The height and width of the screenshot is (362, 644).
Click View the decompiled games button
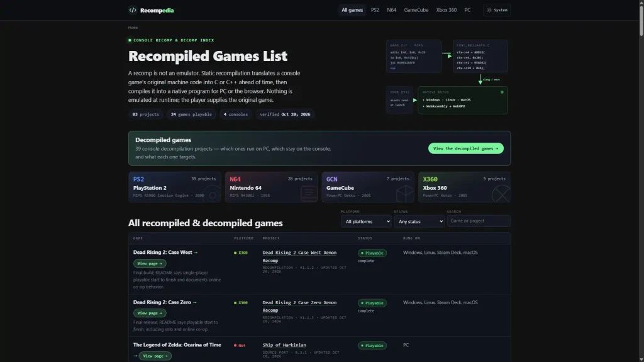466,148
